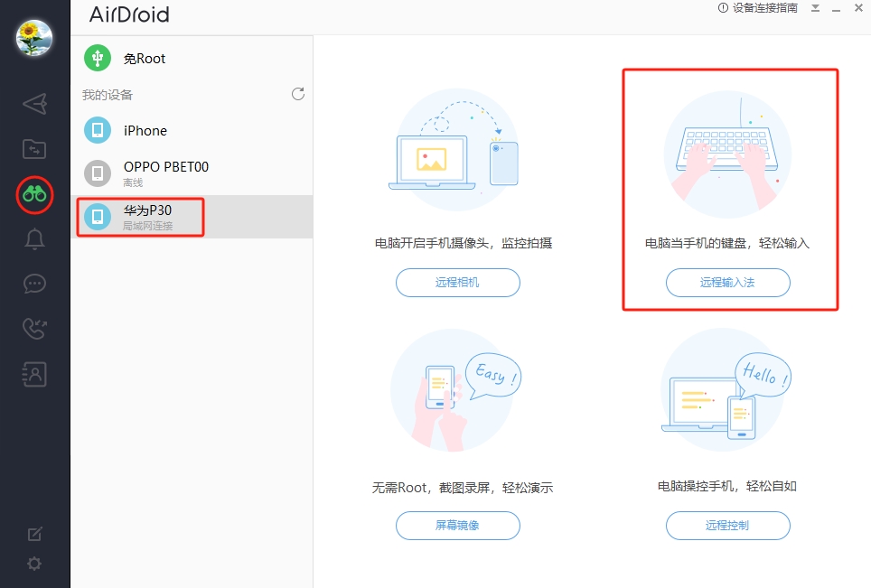Screen dimensions: 871x588
Task: Click the 局域网连接 status under 华为P30
Action: [148, 226]
